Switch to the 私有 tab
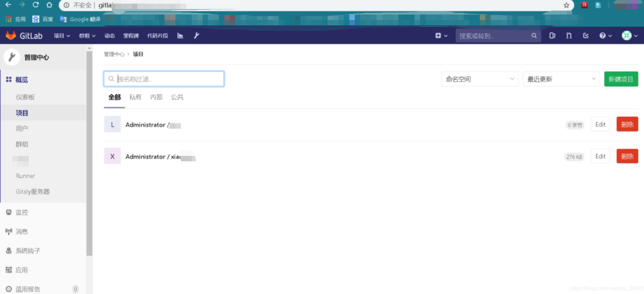 tap(135, 97)
